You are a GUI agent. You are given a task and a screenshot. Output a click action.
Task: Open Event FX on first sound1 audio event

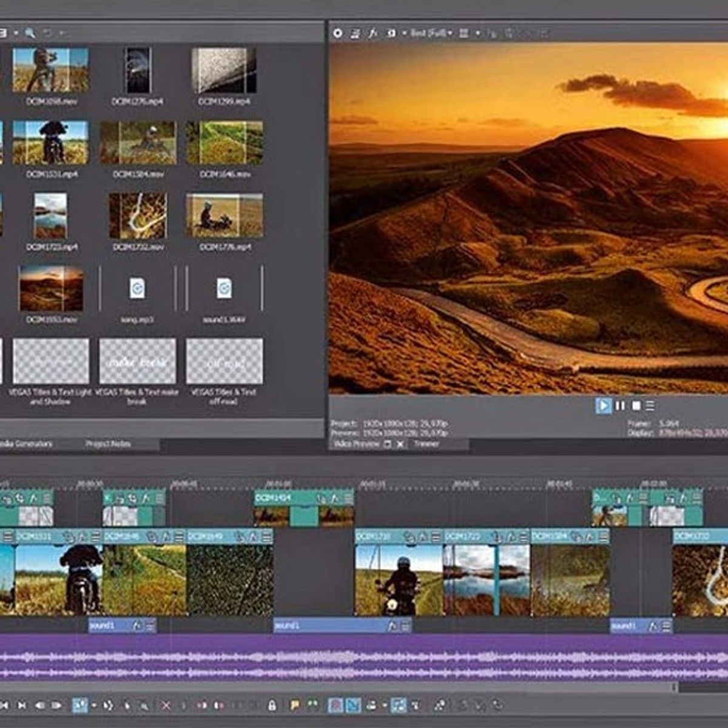[x=138, y=625]
